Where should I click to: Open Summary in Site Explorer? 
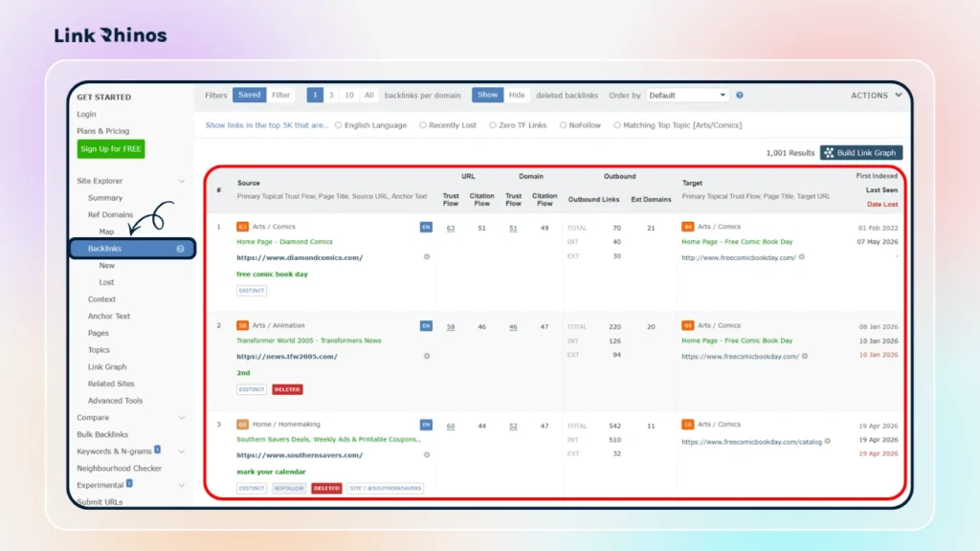pyautogui.click(x=105, y=197)
